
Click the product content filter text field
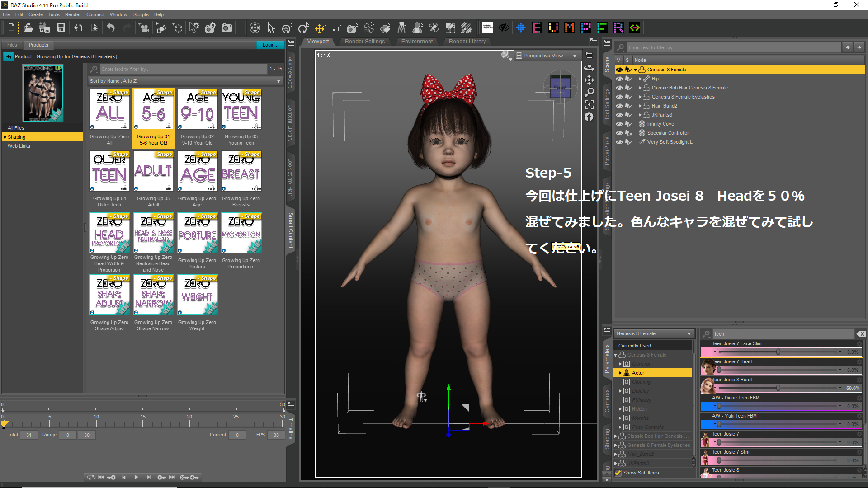pyautogui.click(x=183, y=69)
